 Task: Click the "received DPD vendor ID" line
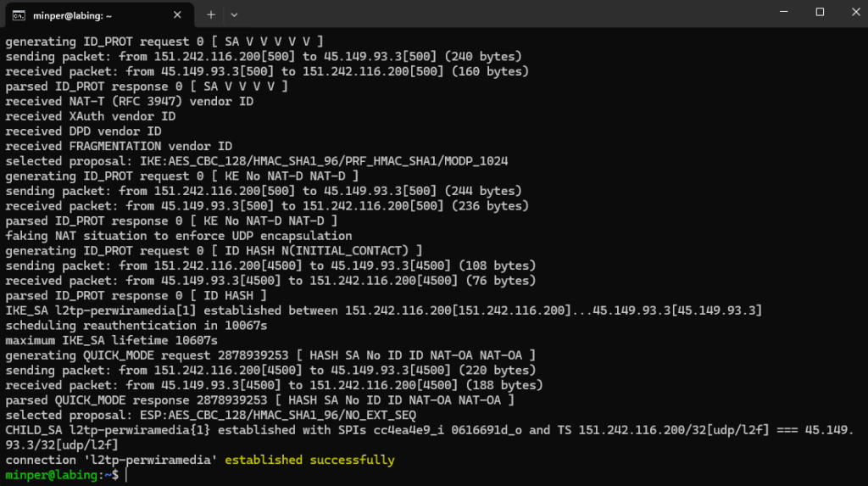83,131
